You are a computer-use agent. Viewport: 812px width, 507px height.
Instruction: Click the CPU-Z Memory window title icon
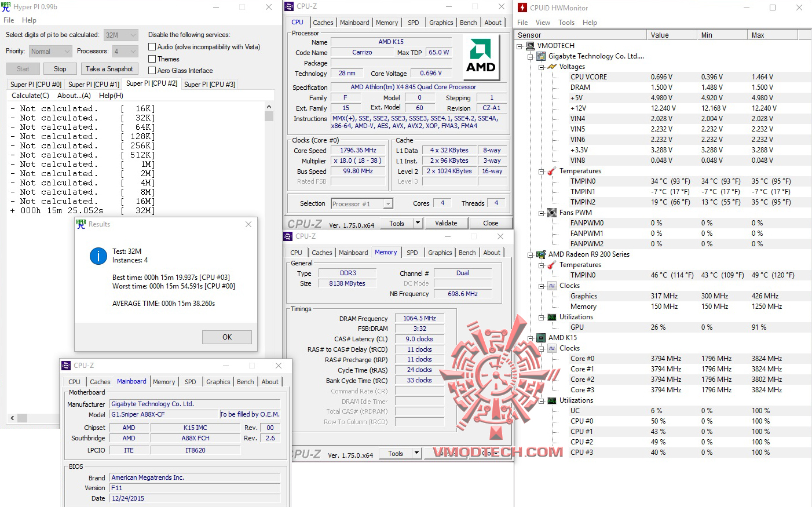tap(288, 236)
